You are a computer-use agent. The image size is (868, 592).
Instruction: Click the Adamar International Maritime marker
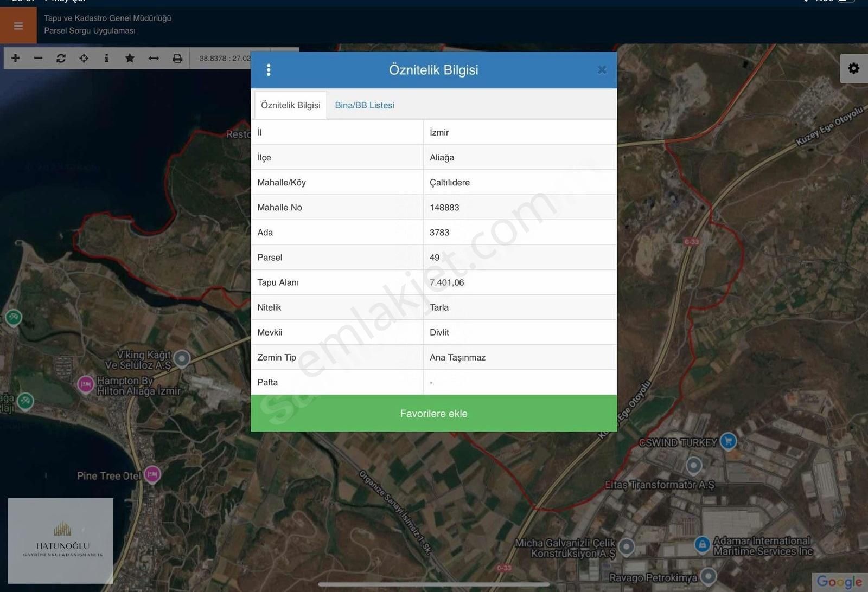[x=703, y=544]
